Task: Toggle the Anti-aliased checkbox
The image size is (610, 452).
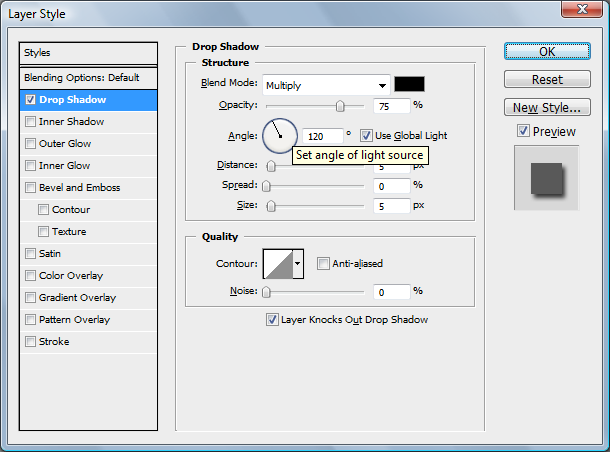Action: point(323,263)
